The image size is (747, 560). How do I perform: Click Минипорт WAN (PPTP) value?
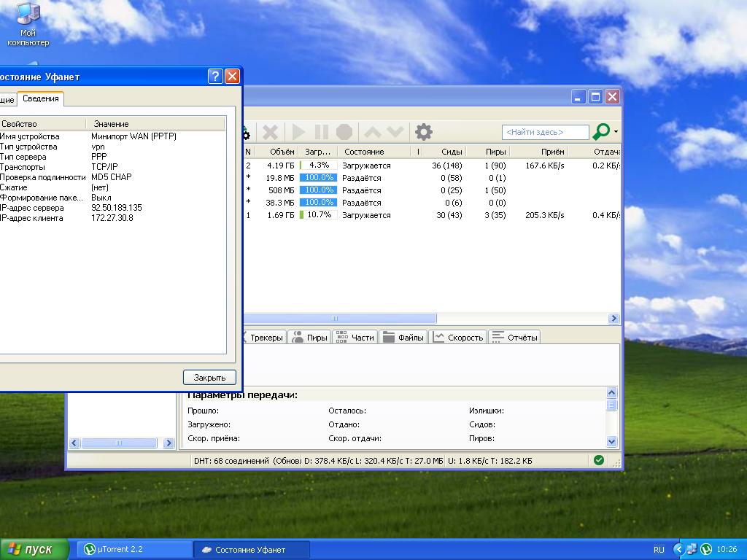[x=134, y=136]
